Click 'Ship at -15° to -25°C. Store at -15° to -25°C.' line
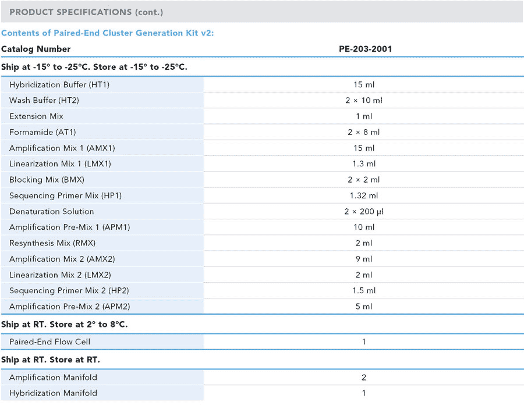 94,67
